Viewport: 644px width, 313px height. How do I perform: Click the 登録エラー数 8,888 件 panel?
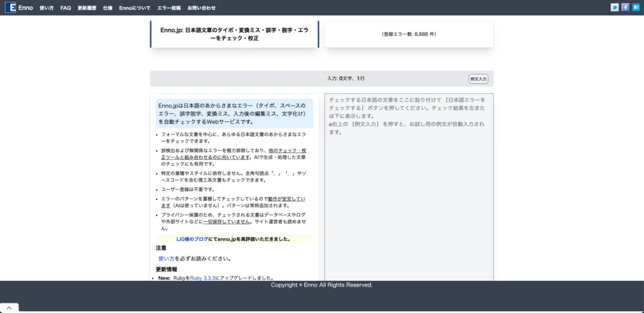point(409,34)
